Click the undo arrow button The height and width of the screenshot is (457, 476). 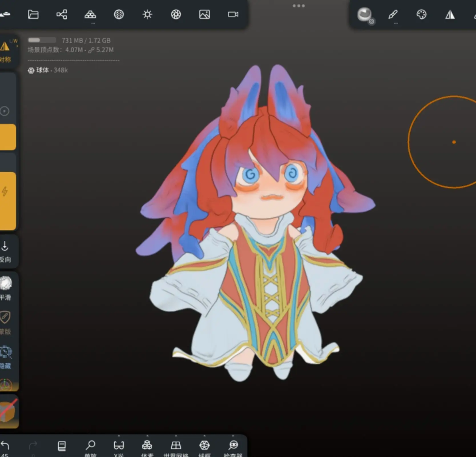(x=5, y=446)
